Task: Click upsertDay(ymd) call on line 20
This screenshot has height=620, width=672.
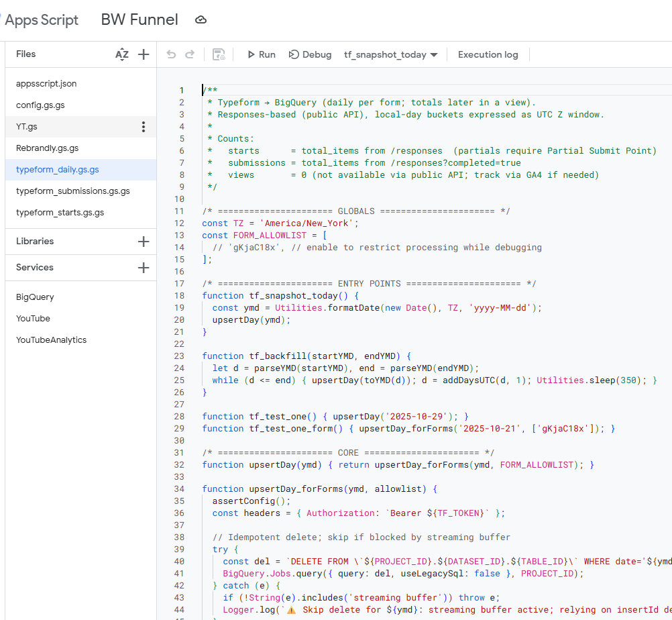Action: pyautogui.click(x=251, y=320)
